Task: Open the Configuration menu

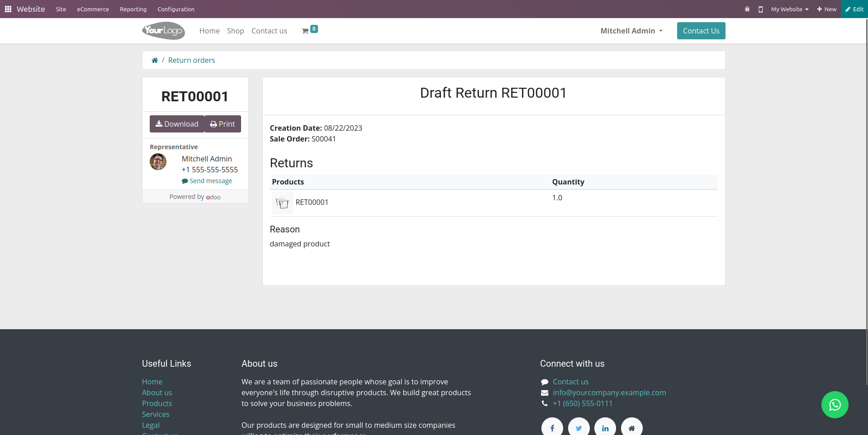Action: click(176, 9)
